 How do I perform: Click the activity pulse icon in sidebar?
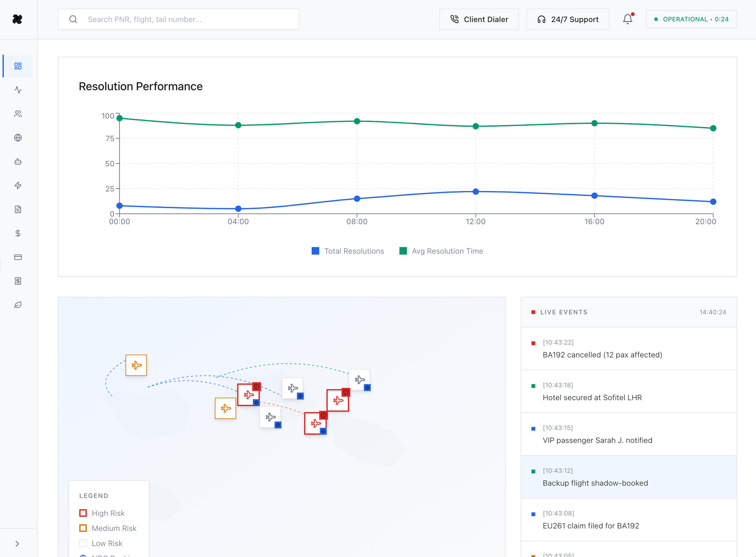coord(18,90)
